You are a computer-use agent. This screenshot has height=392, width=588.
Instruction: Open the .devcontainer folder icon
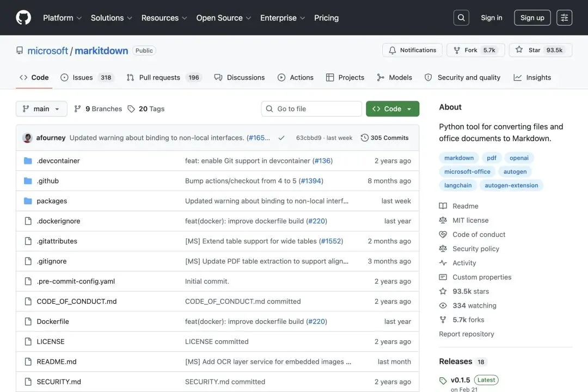click(28, 161)
